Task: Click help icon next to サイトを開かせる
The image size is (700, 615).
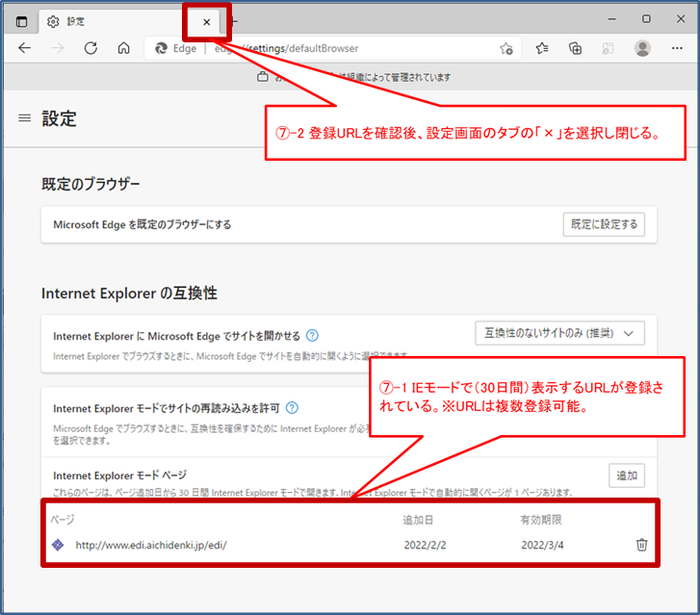Action: tap(312, 336)
